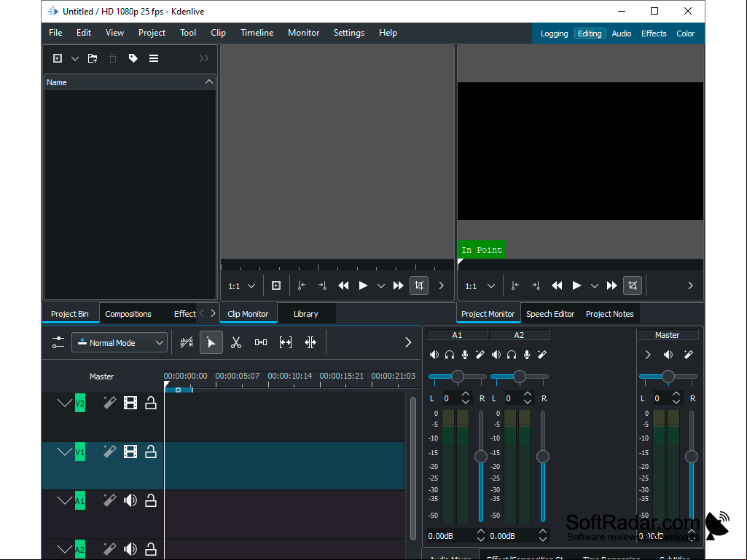747x560 pixels.
Task: Click the split audio/video cursor tool icon
Action: [310, 342]
